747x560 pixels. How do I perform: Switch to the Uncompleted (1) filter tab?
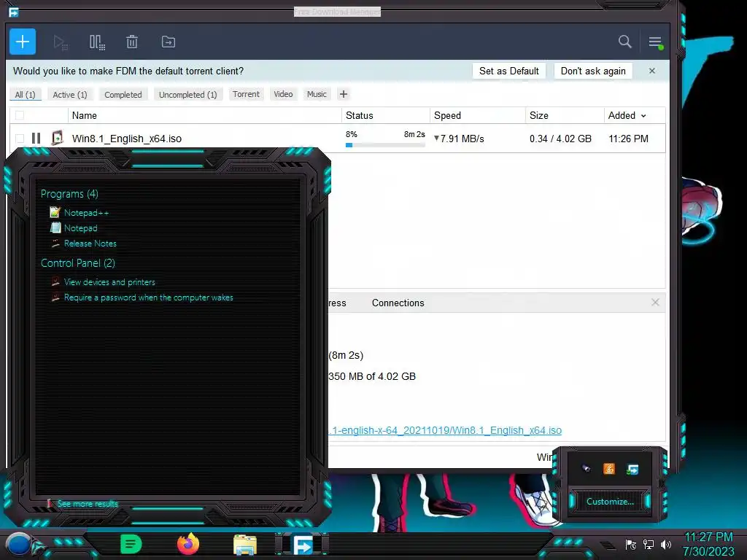(187, 94)
